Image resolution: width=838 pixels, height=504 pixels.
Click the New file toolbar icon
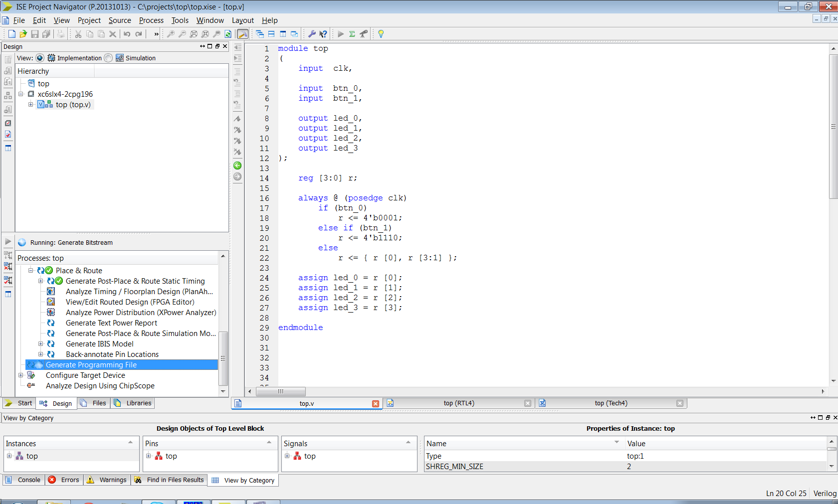pyautogui.click(x=11, y=34)
